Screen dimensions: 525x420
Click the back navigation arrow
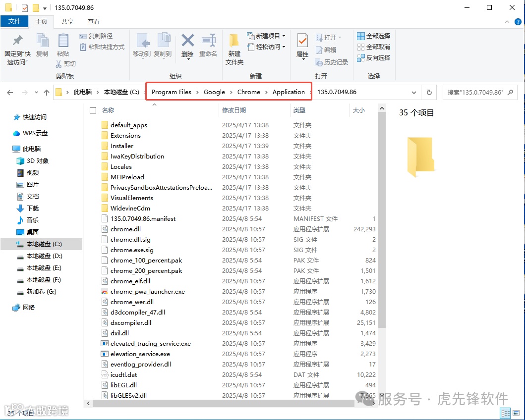[10, 93]
